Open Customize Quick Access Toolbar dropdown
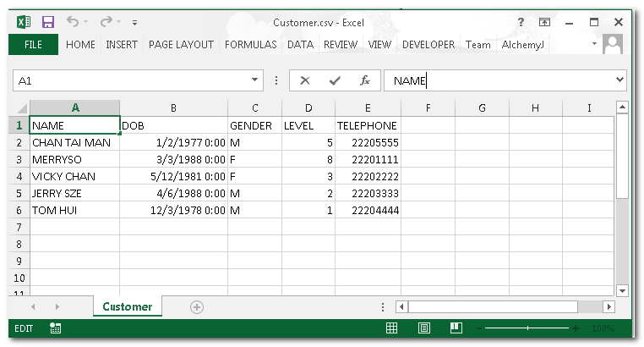This screenshot has height=347, width=644. click(x=135, y=23)
